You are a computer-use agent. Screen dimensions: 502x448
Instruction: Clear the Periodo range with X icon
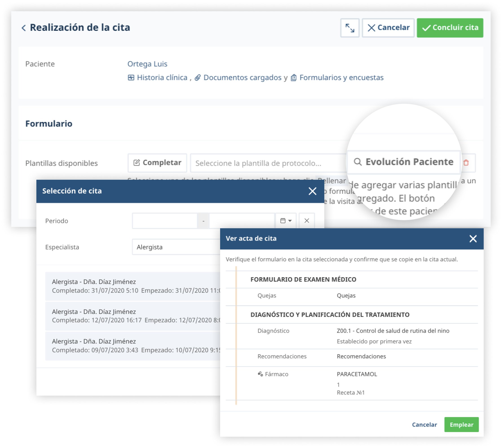click(306, 221)
